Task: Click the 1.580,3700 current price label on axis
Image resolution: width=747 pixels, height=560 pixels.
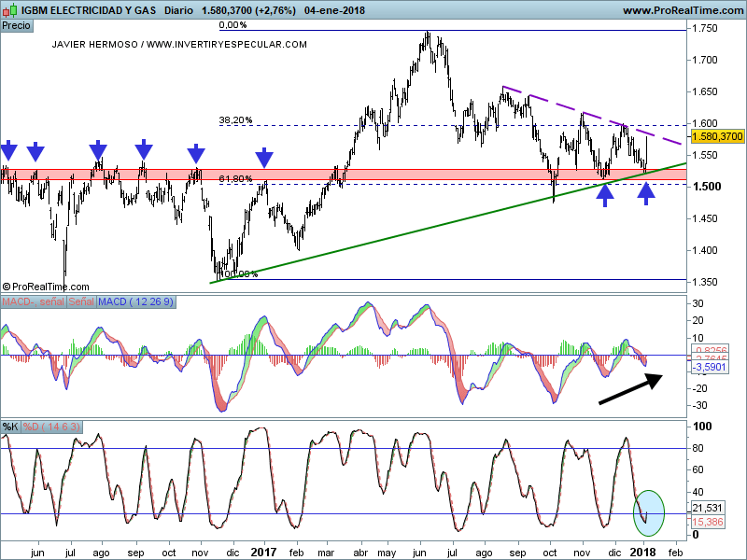Action: (x=717, y=136)
